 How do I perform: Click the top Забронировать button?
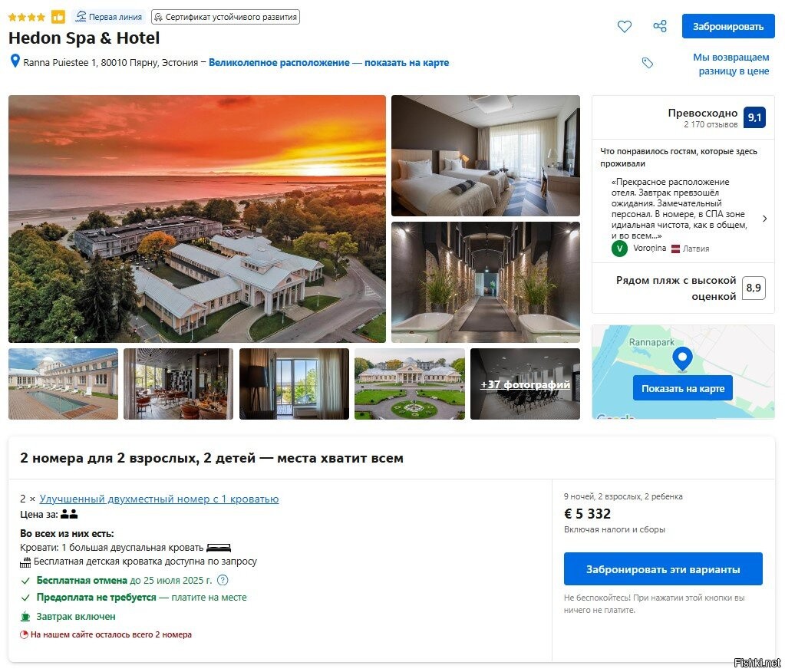pyautogui.click(x=728, y=26)
